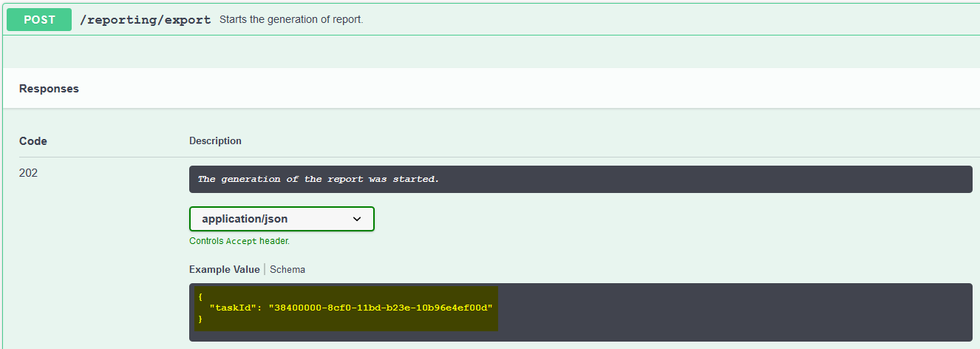
Task: Click the green POST method badge
Action: click(x=39, y=20)
